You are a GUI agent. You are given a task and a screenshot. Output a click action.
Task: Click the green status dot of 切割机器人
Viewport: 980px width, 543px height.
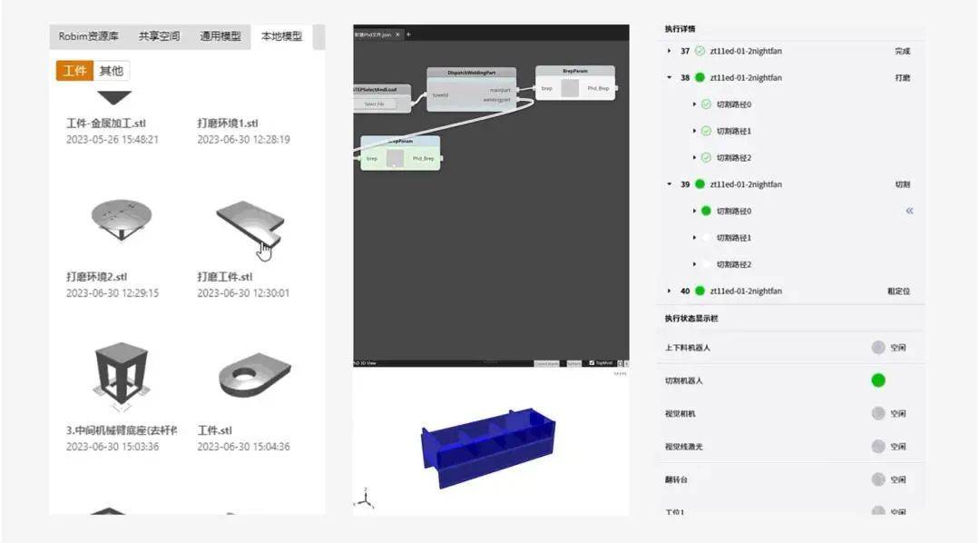click(877, 380)
